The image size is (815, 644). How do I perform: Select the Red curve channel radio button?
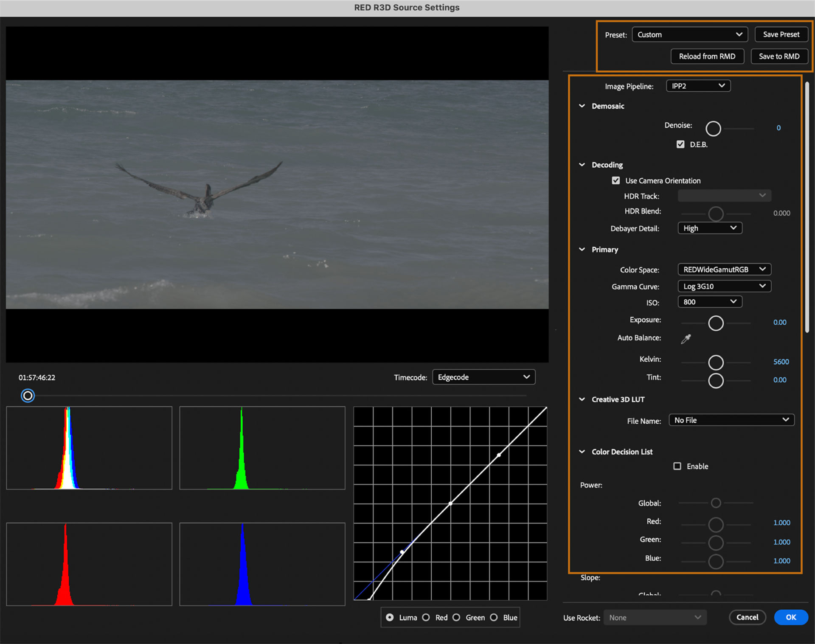[426, 618]
